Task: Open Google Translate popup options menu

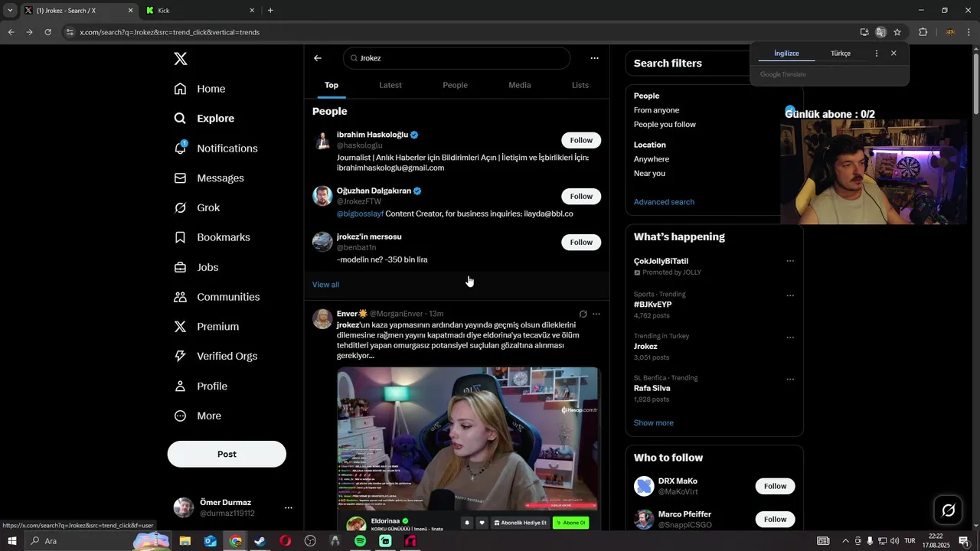Action: pyautogui.click(x=877, y=54)
